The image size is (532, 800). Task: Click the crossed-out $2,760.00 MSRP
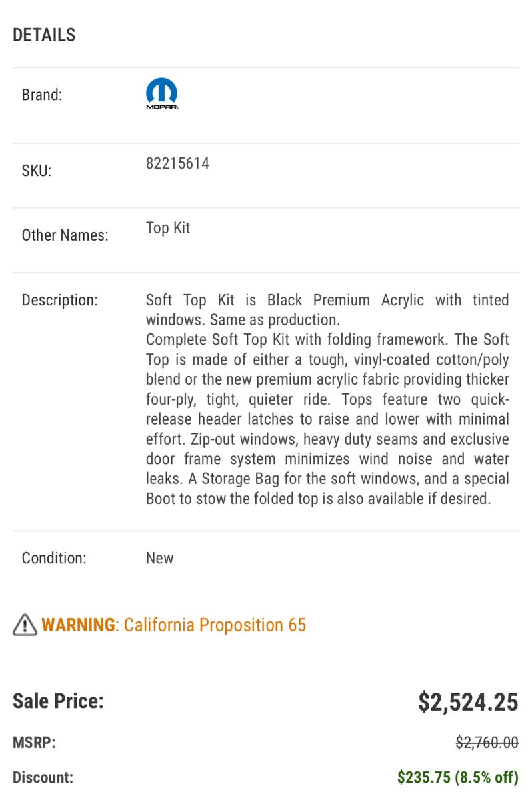(x=487, y=743)
